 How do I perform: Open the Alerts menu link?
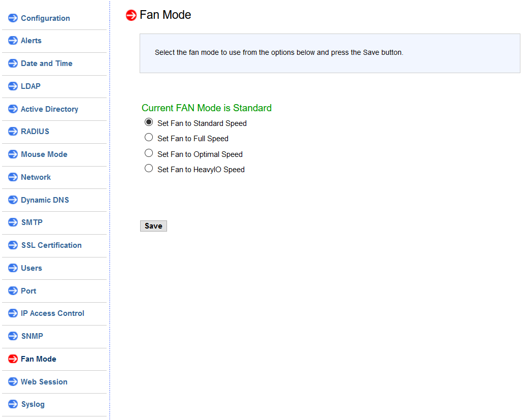coord(31,41)
